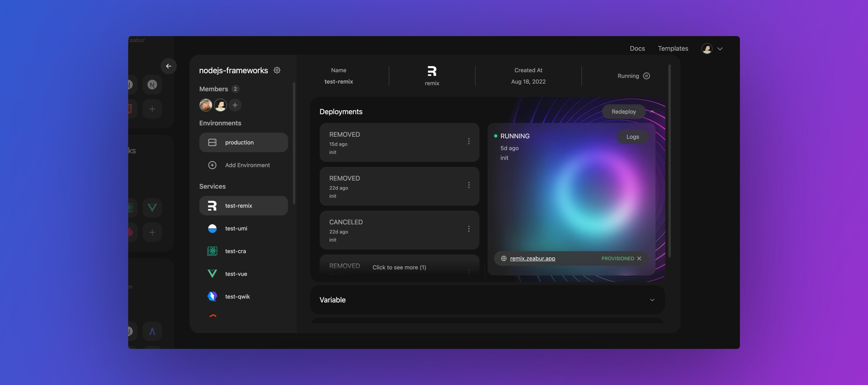Open nodejs-frameworks project settings gear

(x=277, y=70)
